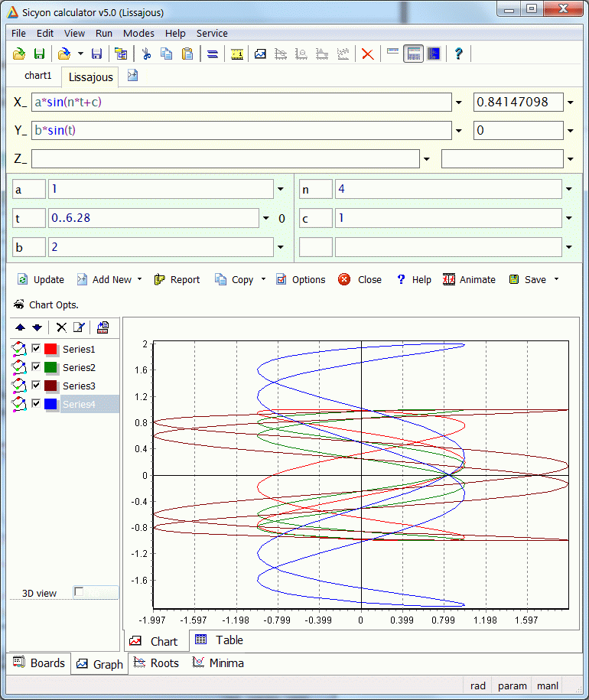The height and width of the screenshot is (700, 589).
Task: Click the Copy toolbar icon
Action: 167,54
